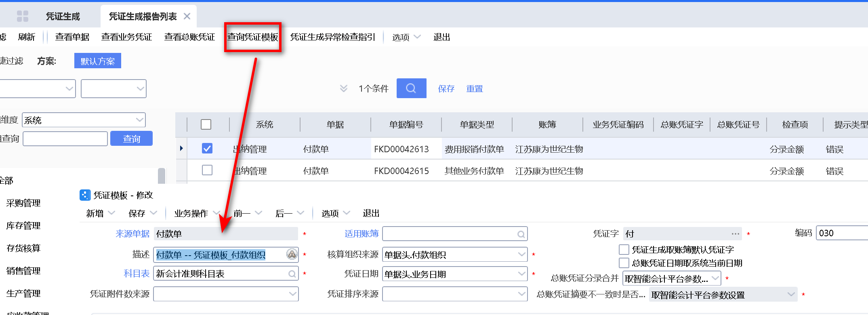Open the 科目表 link label

[x=137, y=274]
